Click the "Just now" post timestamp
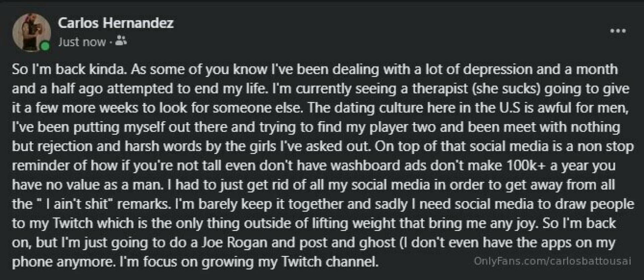This screenshot has width=644, height=280. pyautogui.click(x=82, y=42)
